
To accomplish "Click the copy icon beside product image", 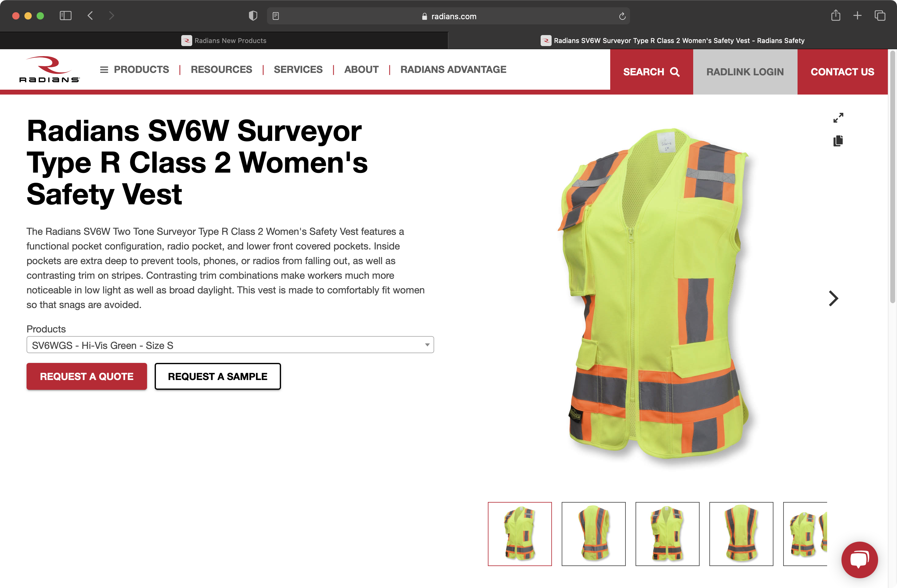I will point(838,141).
